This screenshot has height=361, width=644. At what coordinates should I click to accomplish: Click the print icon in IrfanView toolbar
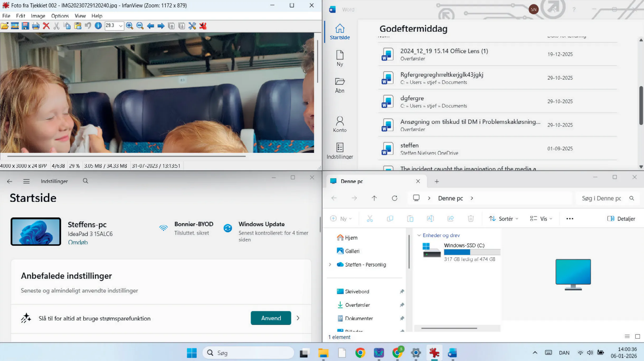(36, 26)
